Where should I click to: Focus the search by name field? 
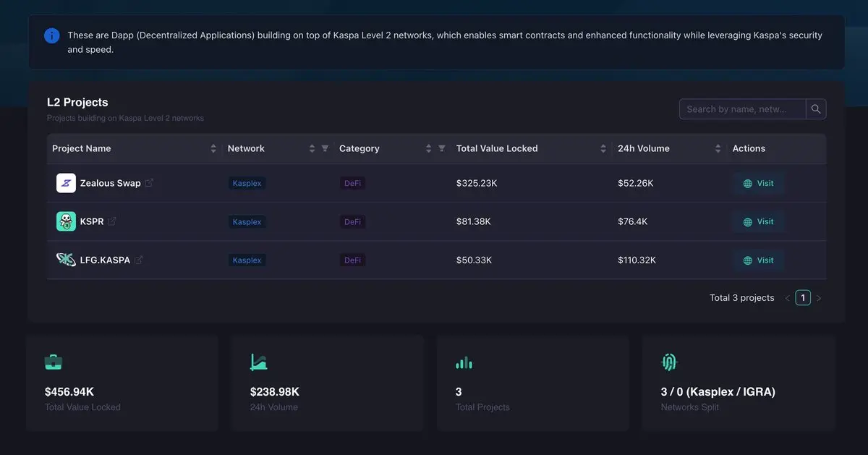coord(742,109)
